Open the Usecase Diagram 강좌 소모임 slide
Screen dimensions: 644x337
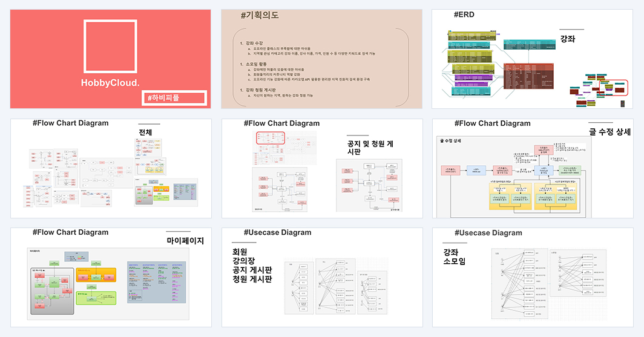(533, 278)
